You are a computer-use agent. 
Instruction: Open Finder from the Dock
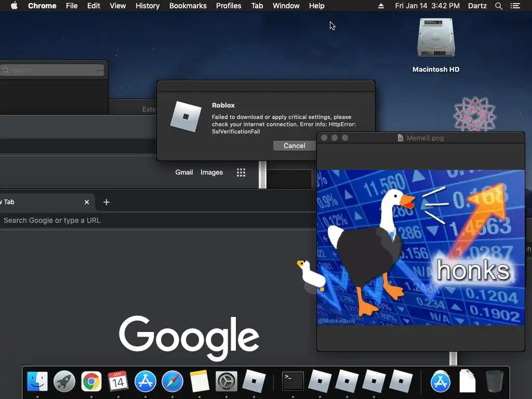37,381
